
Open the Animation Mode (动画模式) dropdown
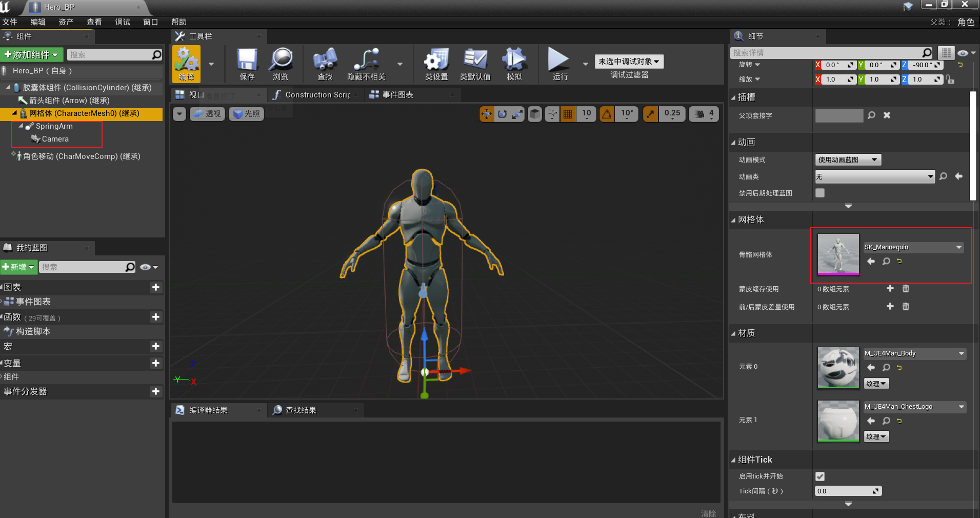[x=848, y=160]
